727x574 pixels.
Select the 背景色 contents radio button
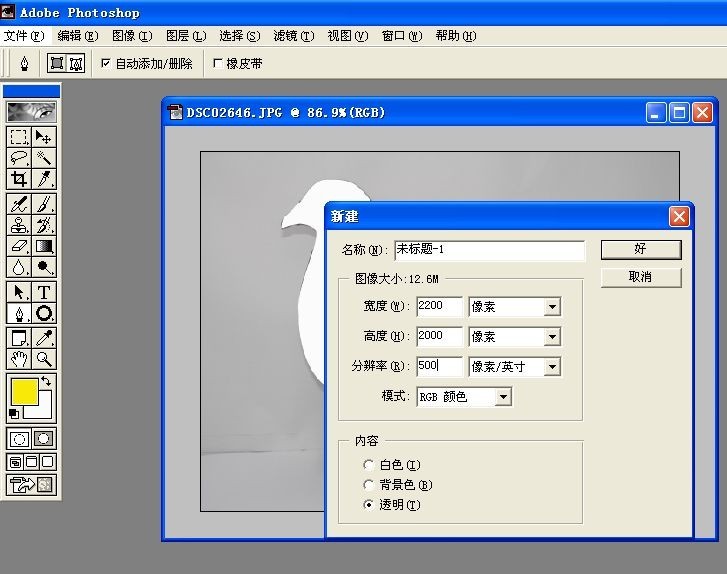click(369, 485)
